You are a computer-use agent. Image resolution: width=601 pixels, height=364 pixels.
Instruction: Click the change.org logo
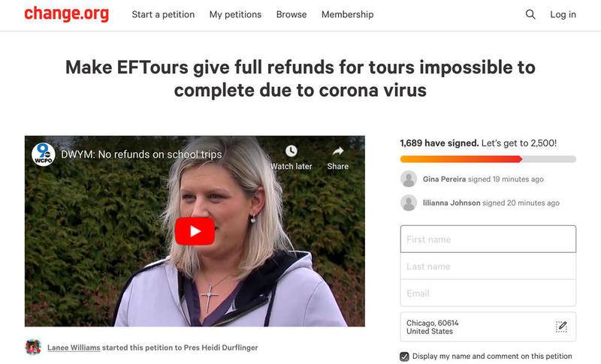67,14
